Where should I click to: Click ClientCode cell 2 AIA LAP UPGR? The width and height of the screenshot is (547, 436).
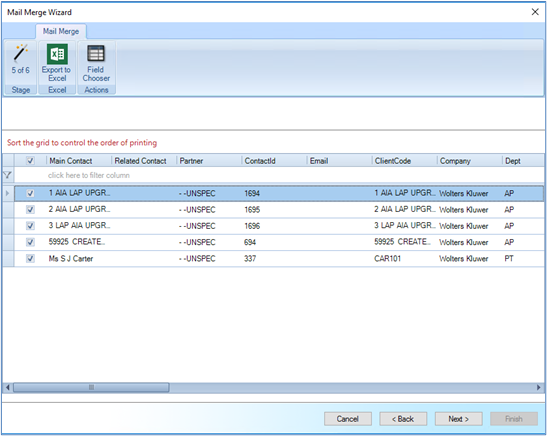point(405,209)
